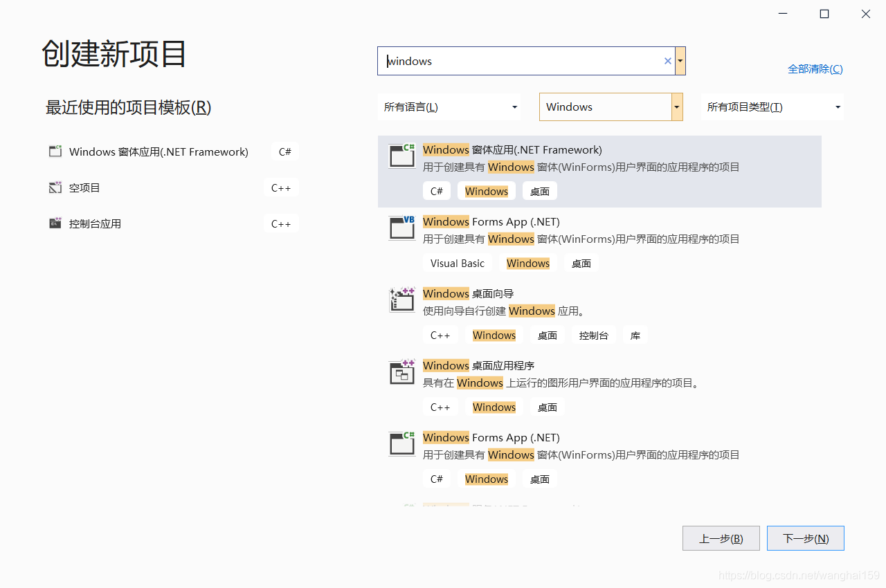Select the VB Windows Forms App (.NET) title

pos(491,221)
